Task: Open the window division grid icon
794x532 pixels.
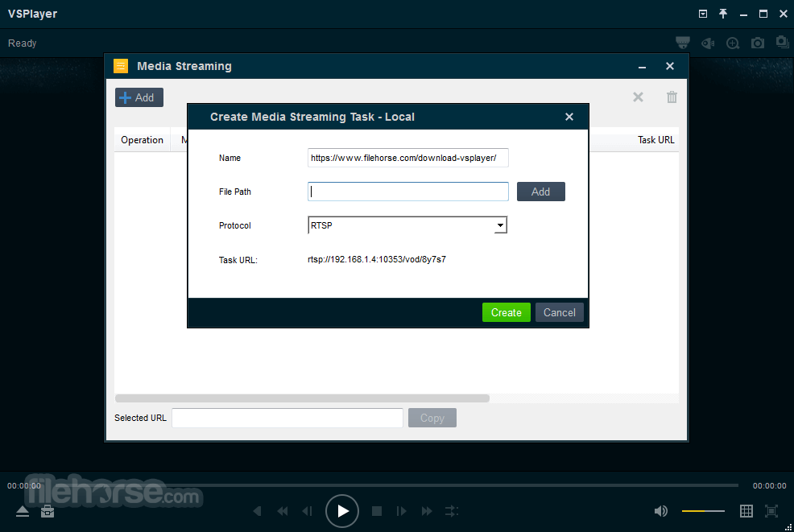Action: coord(746,511)
